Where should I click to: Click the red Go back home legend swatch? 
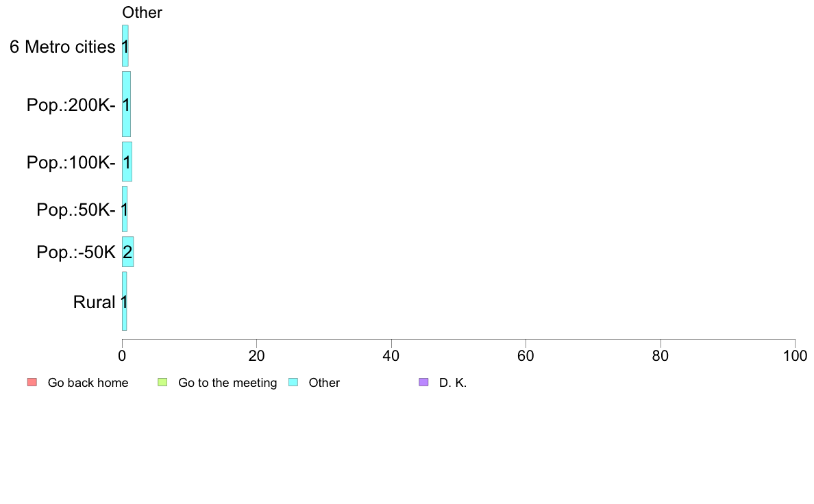tap(32, 383)
